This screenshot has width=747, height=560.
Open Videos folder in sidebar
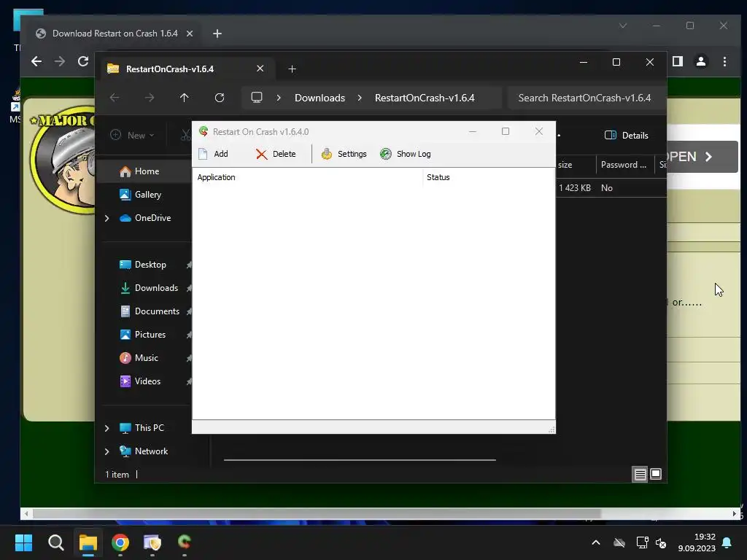[141, 381]
